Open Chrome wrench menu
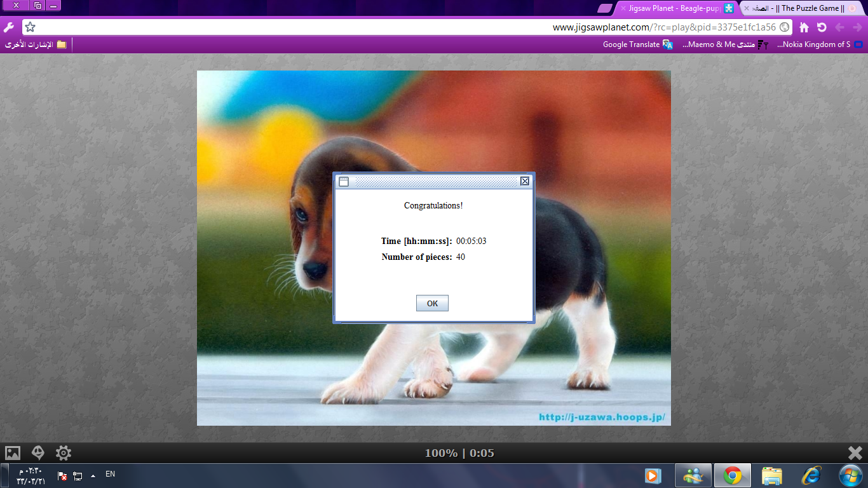This screenshot has width=868, height=488. [x=9, y=27]
